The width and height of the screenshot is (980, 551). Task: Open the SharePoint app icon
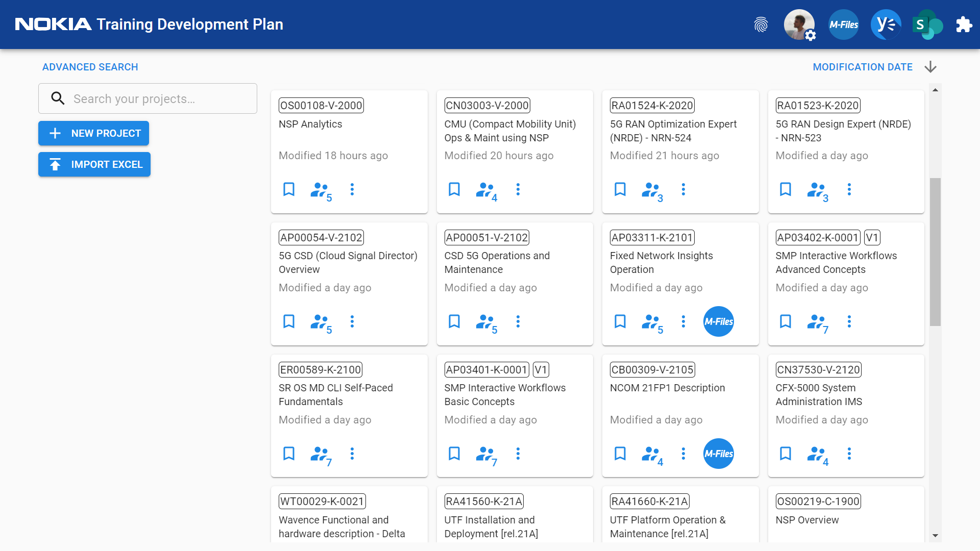pyautogui.click(x=927, y=24)
